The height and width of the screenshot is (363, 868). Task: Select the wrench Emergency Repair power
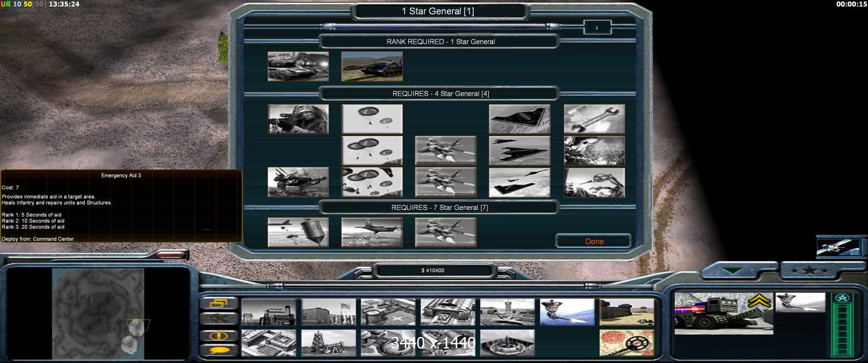pos(594,119)
